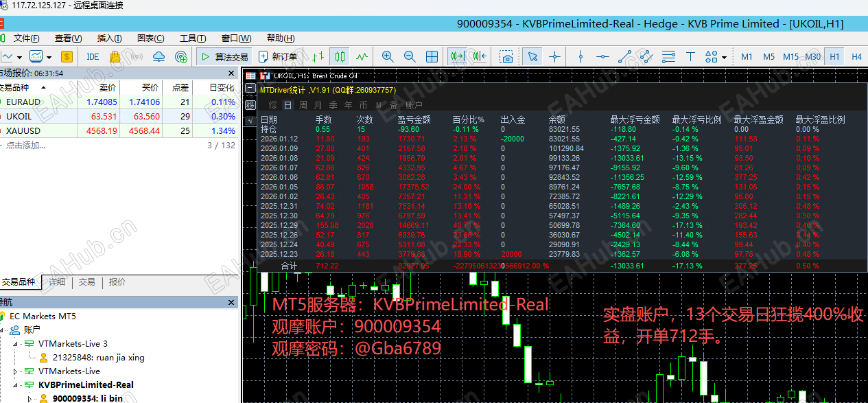Open the shapes objects dropdown arrow
The width and height of the screenshot is (868, 403).
click(x=725, y=56)
